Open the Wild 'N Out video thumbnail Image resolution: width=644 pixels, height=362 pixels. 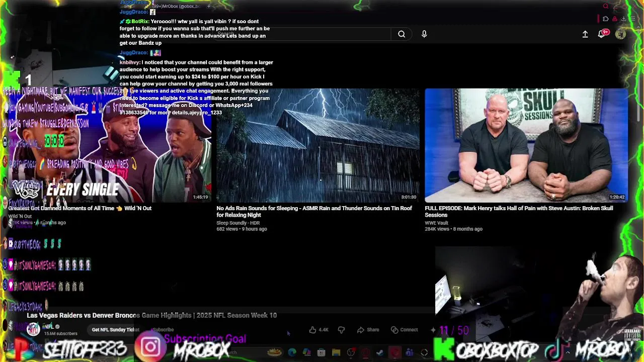pyautogui.click(x=110, y=145)
